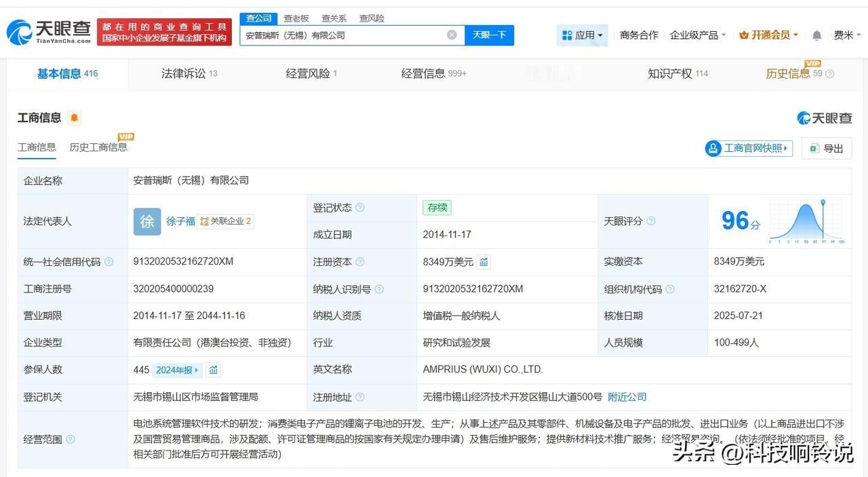
Task: Click the company name search input field
Action: [342, 35]
